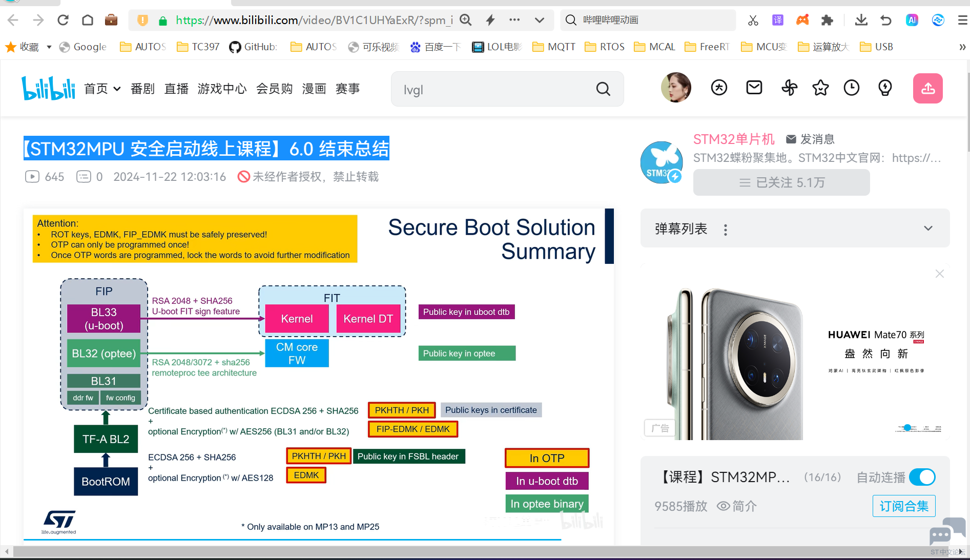Viewport: 970px width, 560px height.
Task: Click the translate extension icon
Action: pos(778,20)
